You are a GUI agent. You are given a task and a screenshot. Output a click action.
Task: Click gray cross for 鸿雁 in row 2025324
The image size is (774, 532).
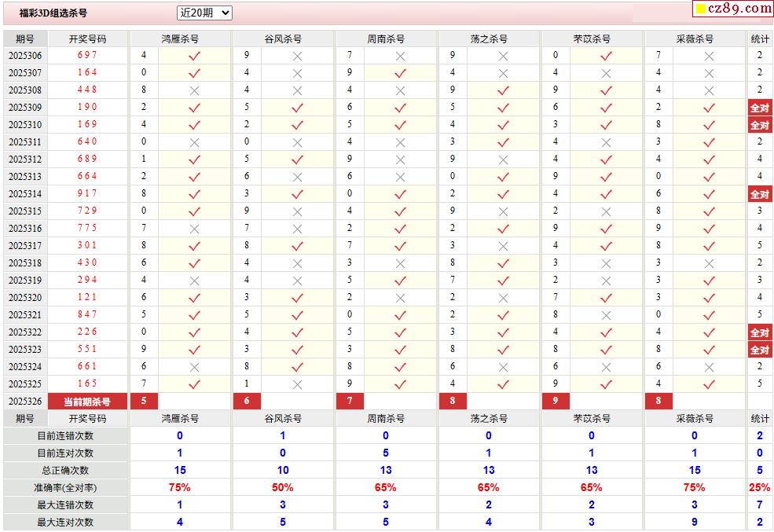195,367
